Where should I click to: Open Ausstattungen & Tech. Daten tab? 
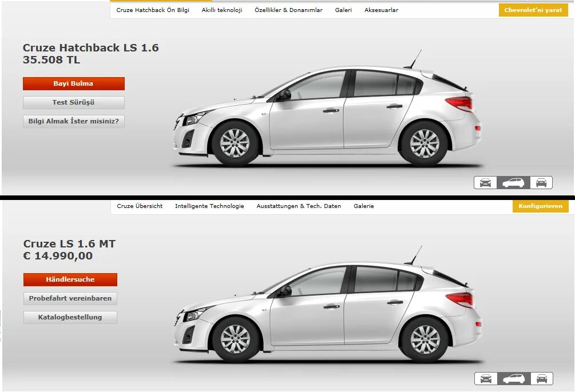tap(299, 206)
